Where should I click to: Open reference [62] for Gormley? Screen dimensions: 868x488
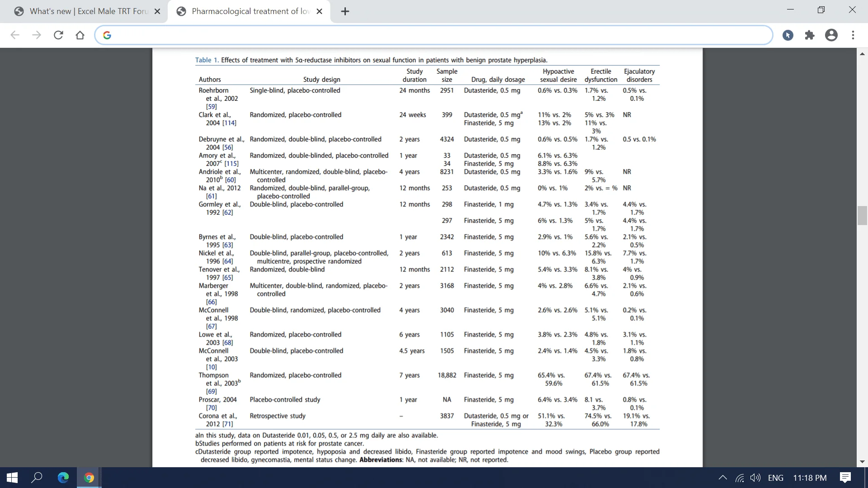[227, 212]
